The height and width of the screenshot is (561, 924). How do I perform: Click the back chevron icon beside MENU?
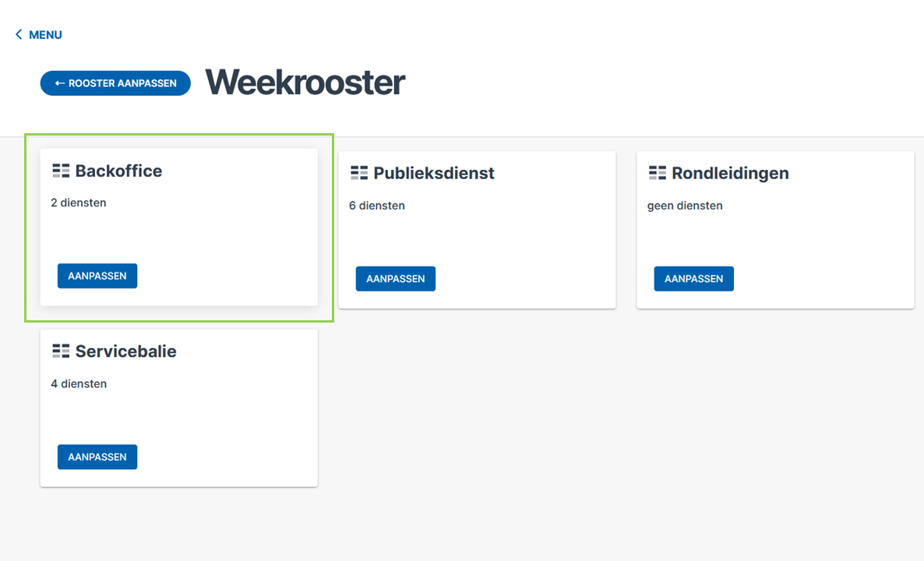(x=19, y=35)
